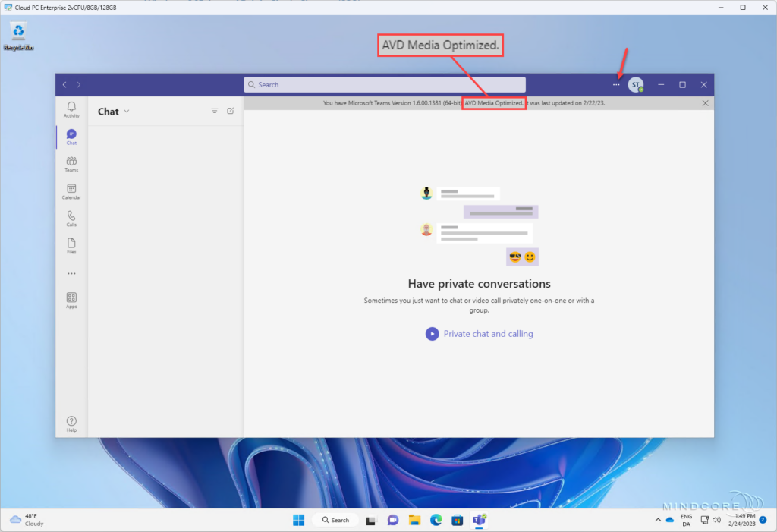Viewport: 777px width, 532px height.
Task: Switch to the Chat tab in sidebar
Action: pos(71,137)
